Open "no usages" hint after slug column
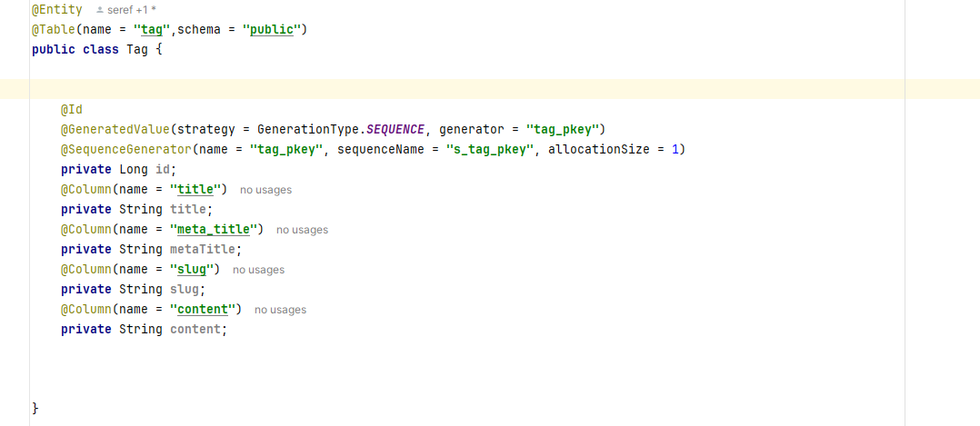 258,270
